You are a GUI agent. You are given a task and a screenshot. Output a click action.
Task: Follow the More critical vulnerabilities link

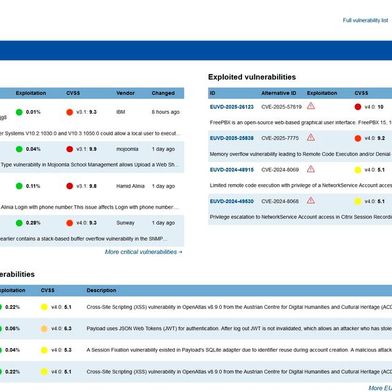pyautogui.click(x=143, y=252)
